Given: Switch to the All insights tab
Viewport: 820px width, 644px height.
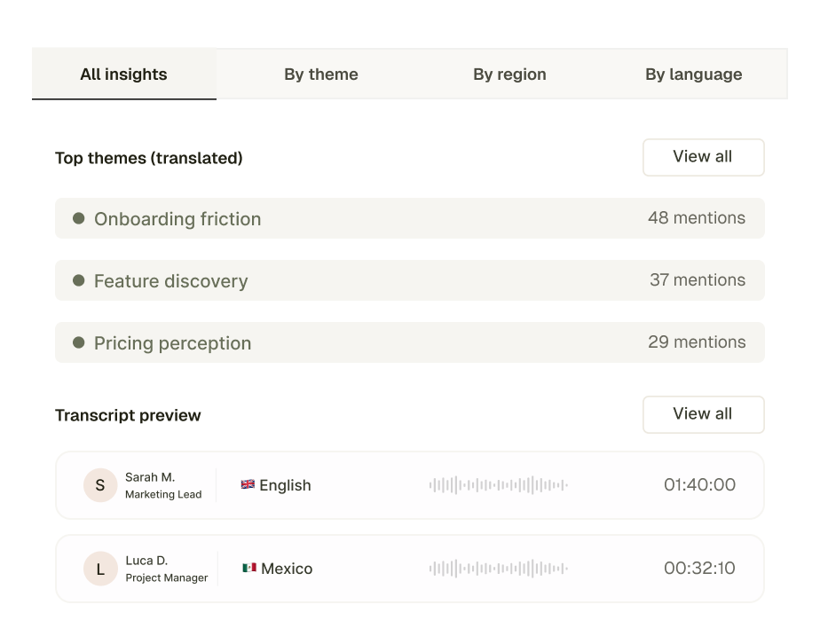Looking at the screenshot, I should pos(124,74).
